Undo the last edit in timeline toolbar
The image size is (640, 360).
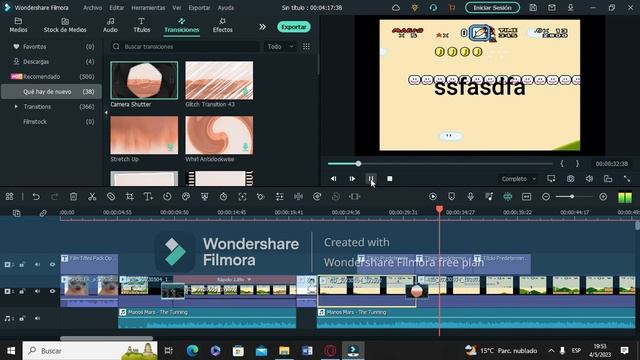(36, 197)
